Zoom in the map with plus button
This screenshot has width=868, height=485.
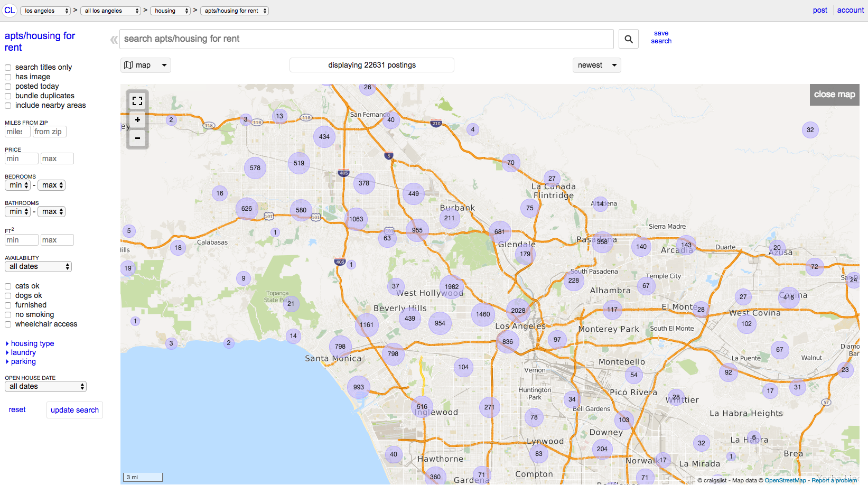click(137, 120)
